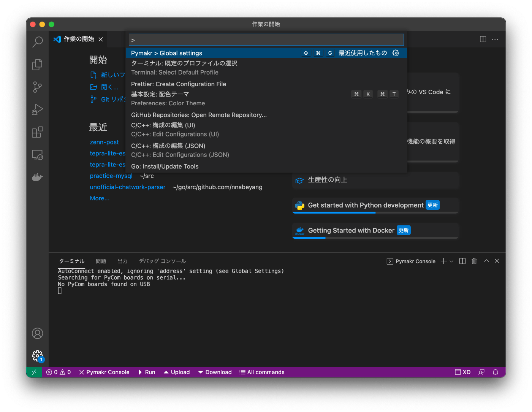The height and width of the screenshot is (412, 532).
Task: Click All commands in status bar
Action: [x=262, y=372]
